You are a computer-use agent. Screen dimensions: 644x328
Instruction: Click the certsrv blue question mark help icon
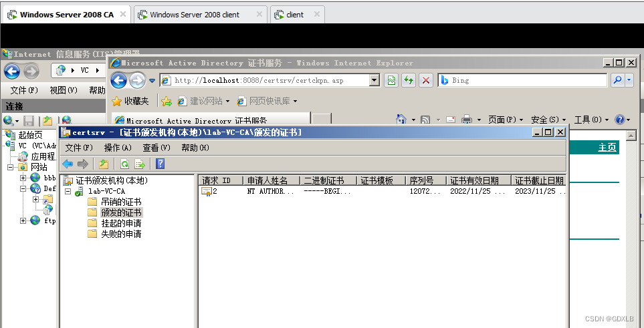pyautogui.click(x=160, y=164)
